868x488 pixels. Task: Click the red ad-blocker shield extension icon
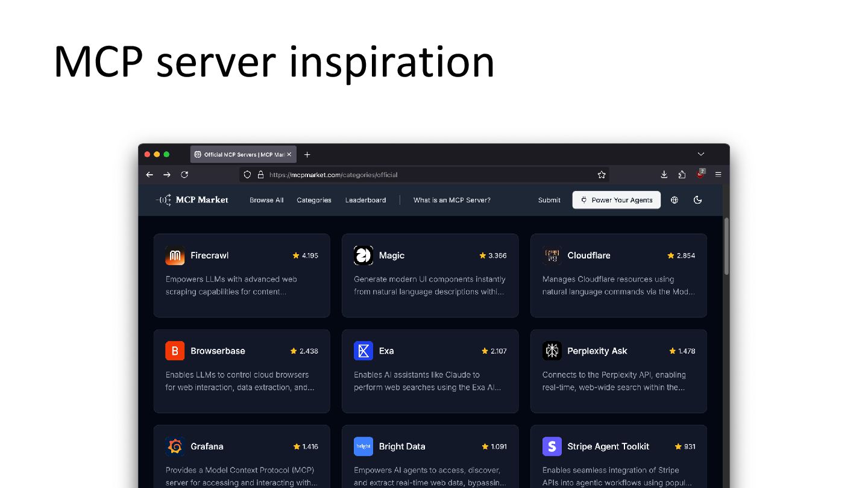700,174
